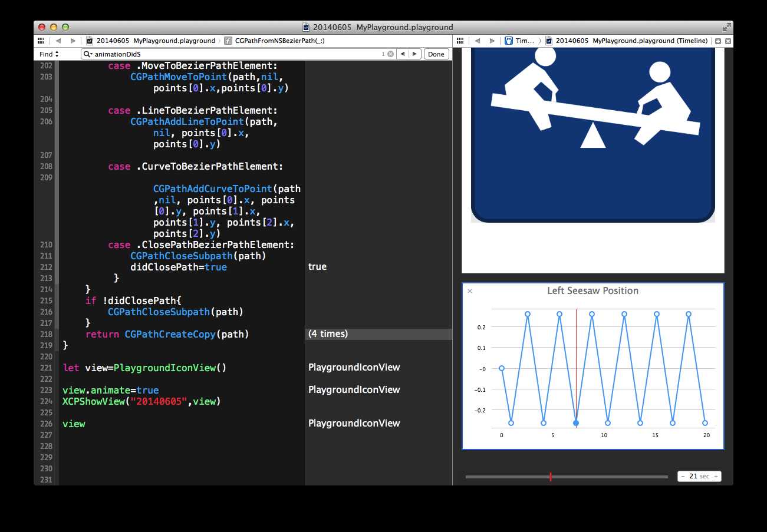Click line number 218 in gutter
Screen dimensions: 767x532
[x=47, y=334]
